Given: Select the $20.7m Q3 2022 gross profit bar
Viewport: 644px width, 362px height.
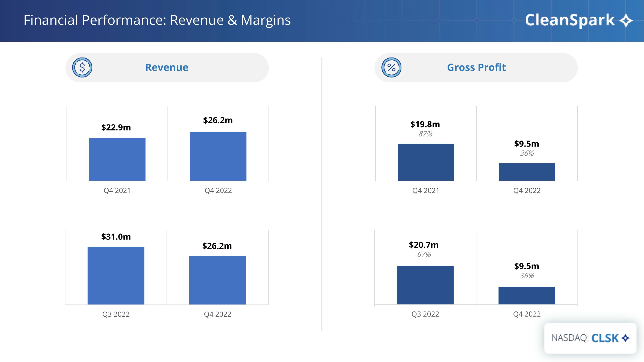Looking at the screenshot, I should click(x=425, y=285).
